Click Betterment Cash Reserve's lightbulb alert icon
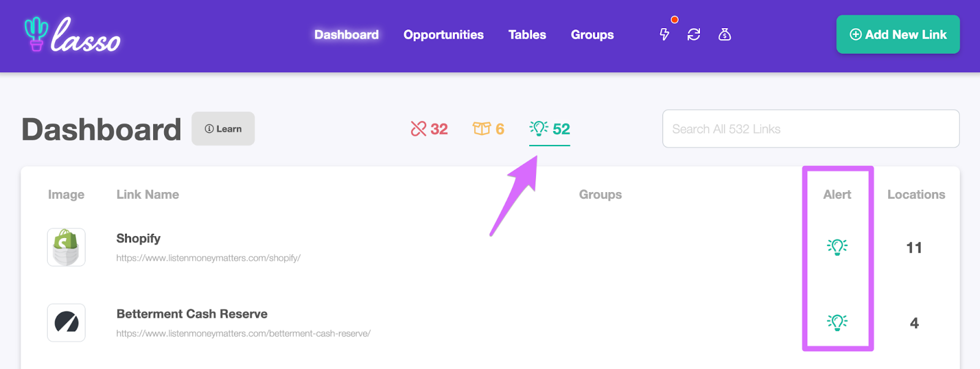Viewport: 980px width, 369px height. pos(837,322)
